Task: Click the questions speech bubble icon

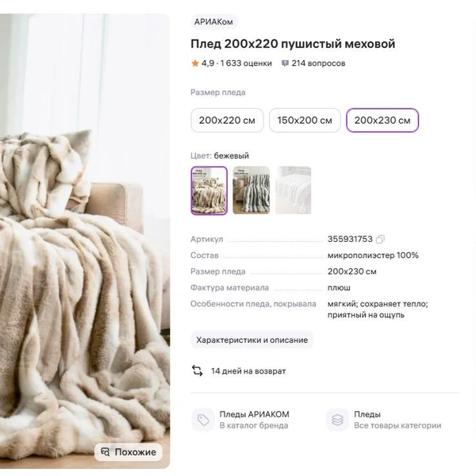Action: (x=285, y=63)
